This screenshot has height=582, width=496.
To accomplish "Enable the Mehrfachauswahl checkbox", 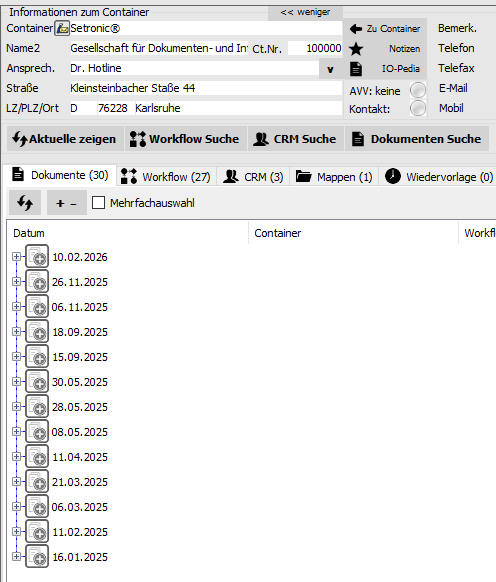I will point(98,203).
